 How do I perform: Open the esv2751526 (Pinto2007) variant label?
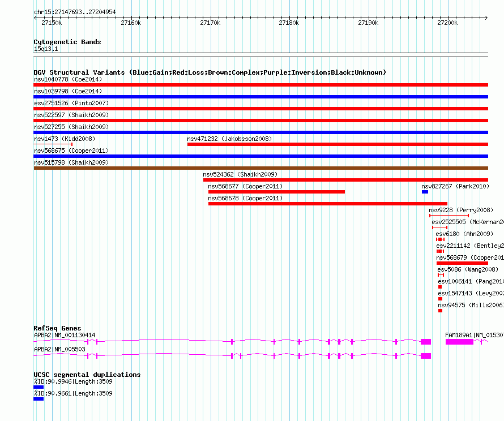click(71, 103)
